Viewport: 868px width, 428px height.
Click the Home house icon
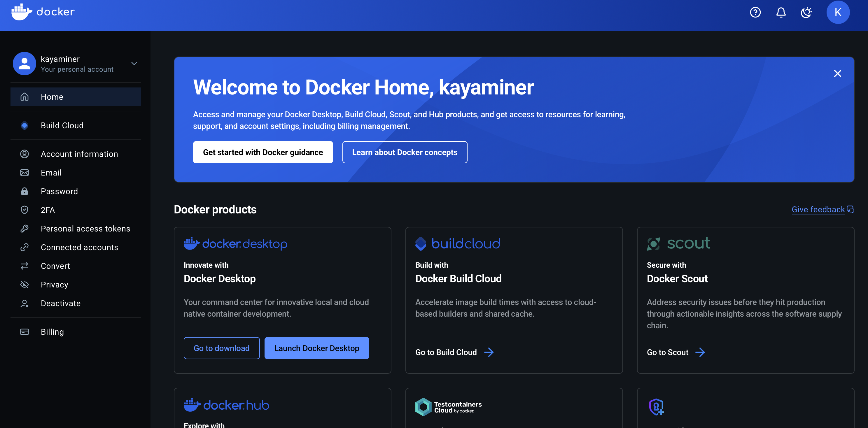(24, 97)
